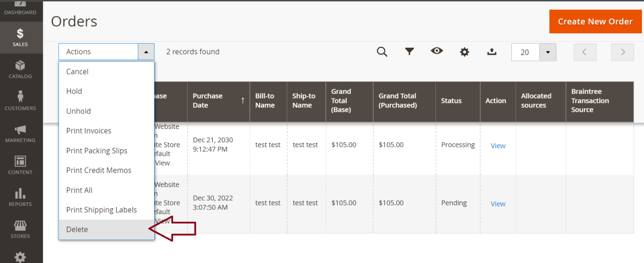Open the default view eye icon

click(x=437, y=51)
